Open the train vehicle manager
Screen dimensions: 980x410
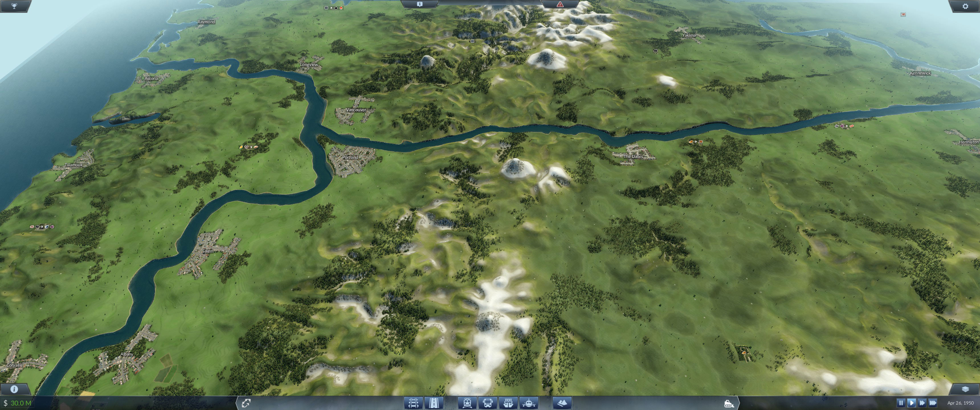tap(467, 403)
